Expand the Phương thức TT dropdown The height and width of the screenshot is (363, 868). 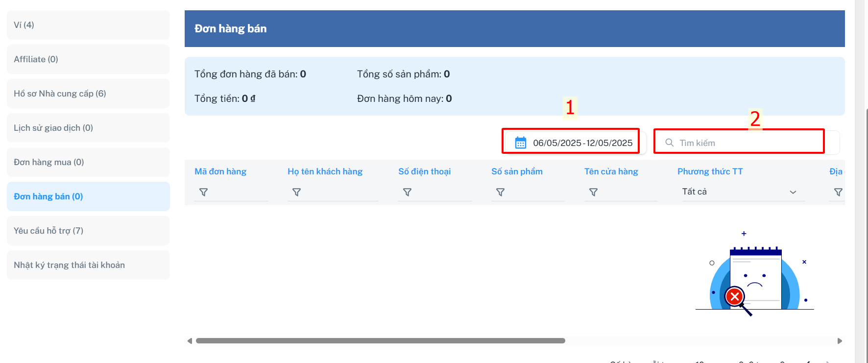[743, 192]
